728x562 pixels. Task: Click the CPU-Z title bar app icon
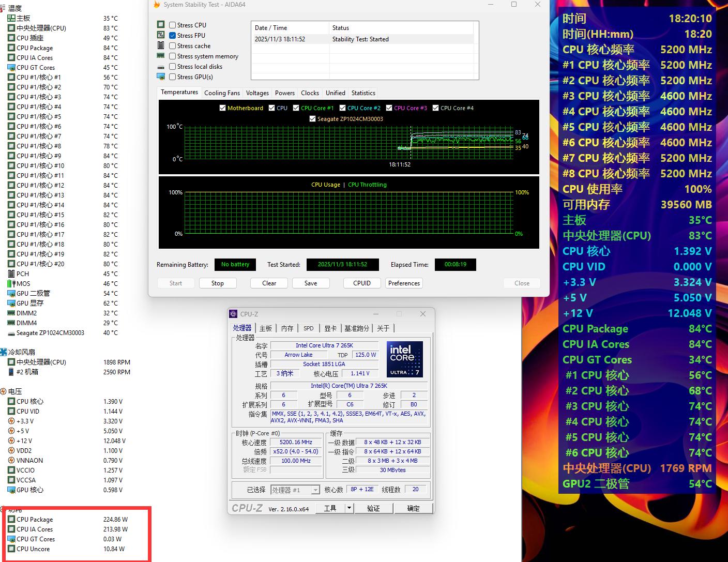tap(234, 314)
